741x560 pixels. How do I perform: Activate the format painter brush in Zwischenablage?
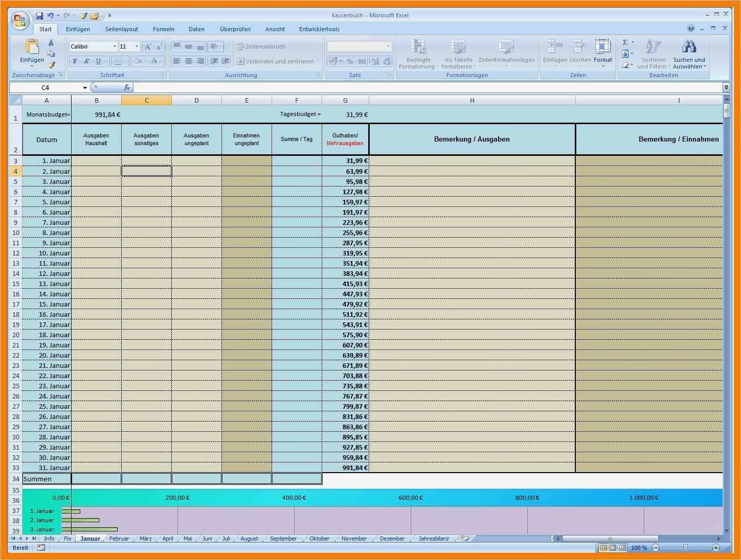click(51, 65)
